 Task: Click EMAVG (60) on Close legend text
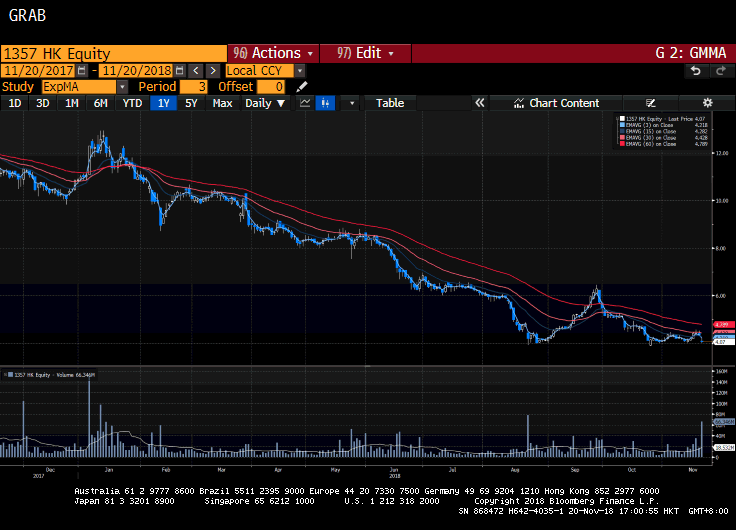point(651,144)
